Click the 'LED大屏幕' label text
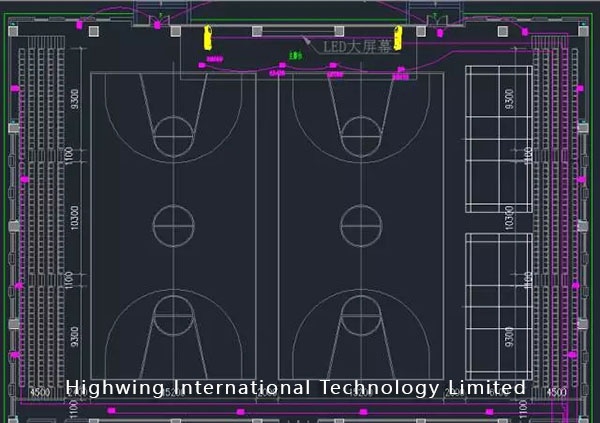This screenshot has width=600, height=423. click(357, 47)
